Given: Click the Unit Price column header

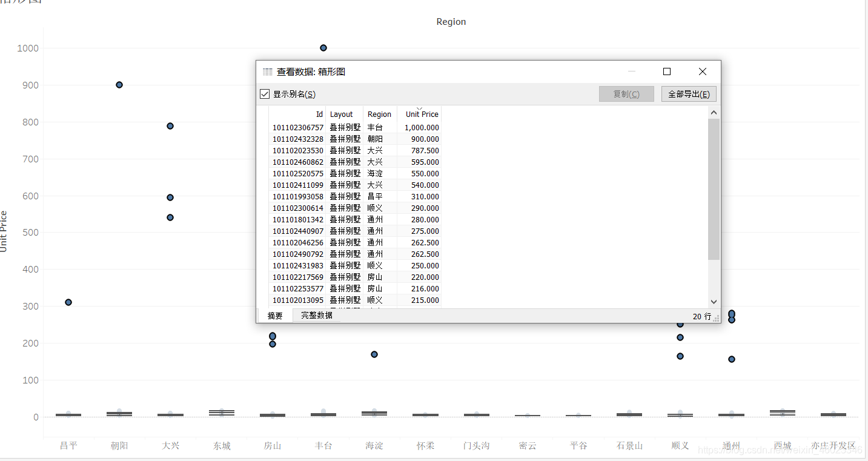Looking at the screenshot, I should pos(419,114).
